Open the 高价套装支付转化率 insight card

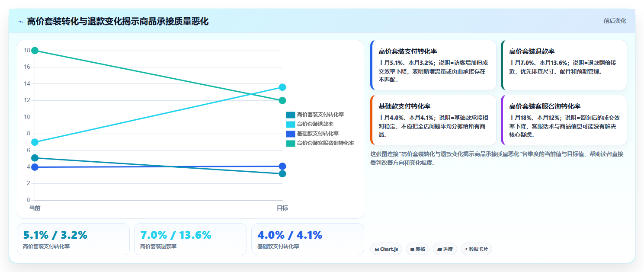coord(433,65)
